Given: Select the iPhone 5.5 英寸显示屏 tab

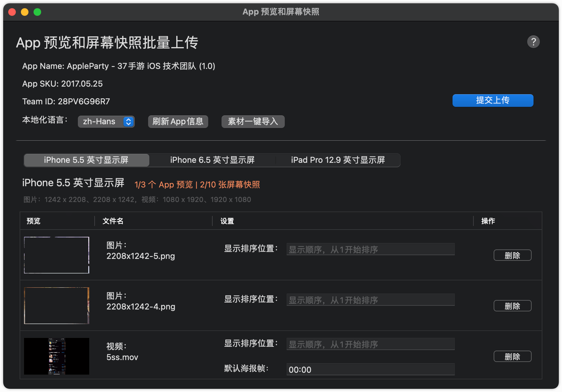Looking at the screenshot, I should pos(86,160).
